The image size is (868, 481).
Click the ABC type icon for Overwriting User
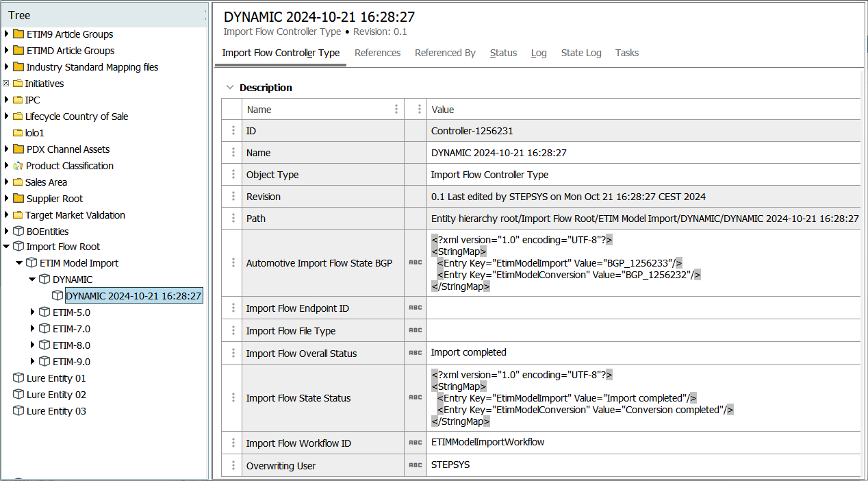415,465
